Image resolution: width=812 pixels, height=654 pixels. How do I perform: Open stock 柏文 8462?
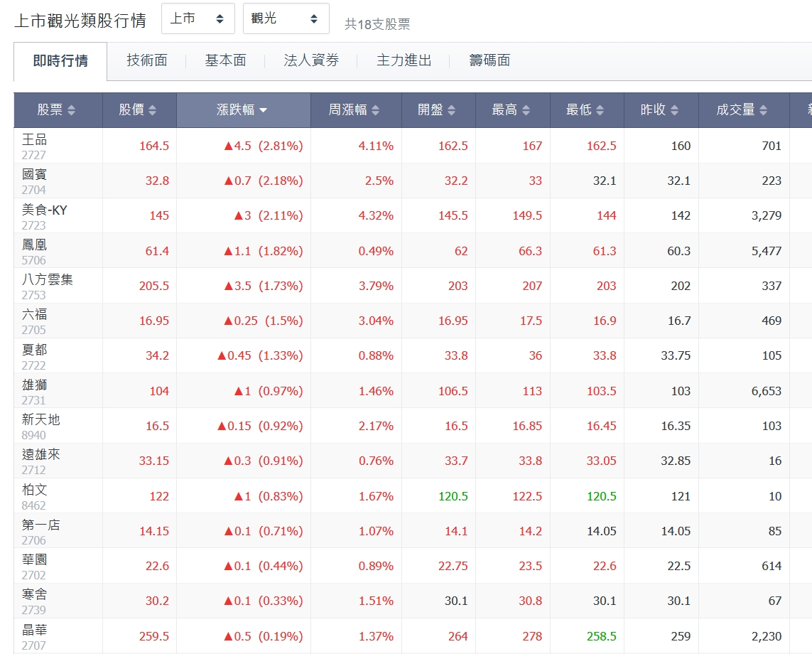click(34, 497)
